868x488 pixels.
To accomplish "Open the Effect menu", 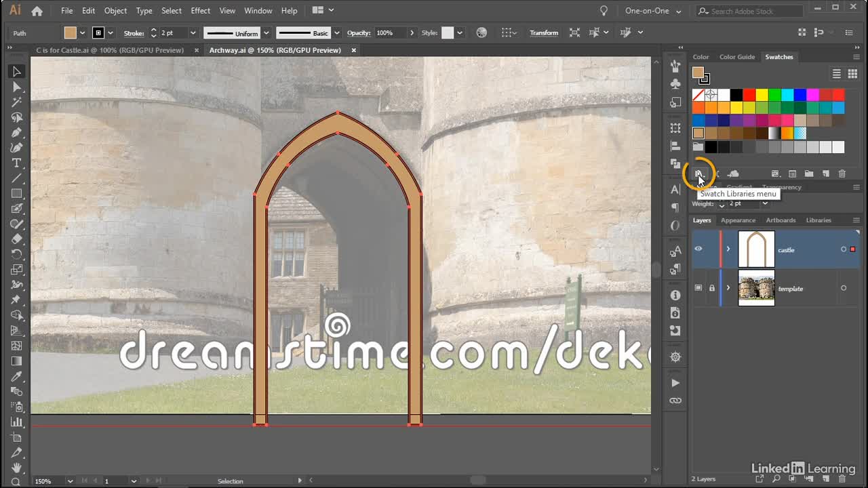I will [201, 11].
